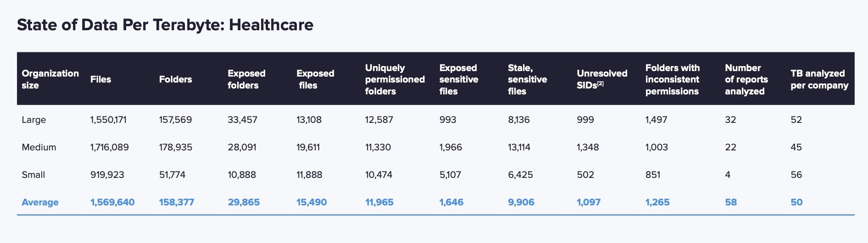Screen dimensions: 868x243
Task: Click the Exposed folders column header
Action: (246, 79)
